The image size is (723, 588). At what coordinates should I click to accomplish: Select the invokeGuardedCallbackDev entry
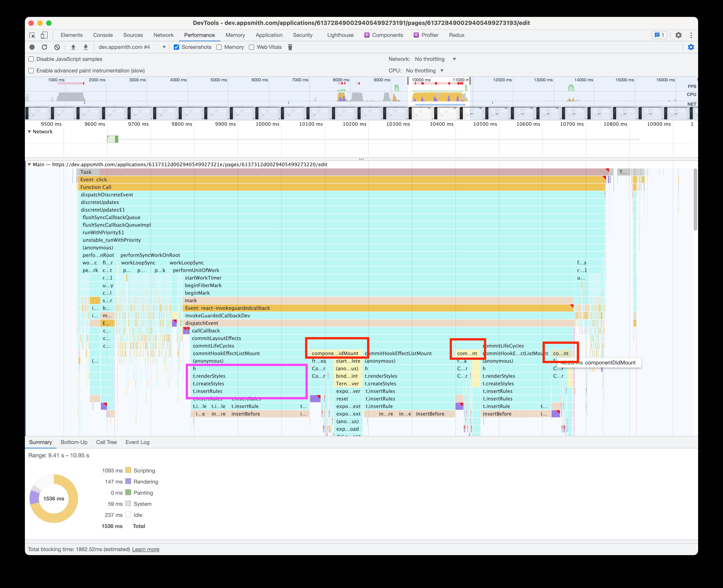tap(378, 315)
